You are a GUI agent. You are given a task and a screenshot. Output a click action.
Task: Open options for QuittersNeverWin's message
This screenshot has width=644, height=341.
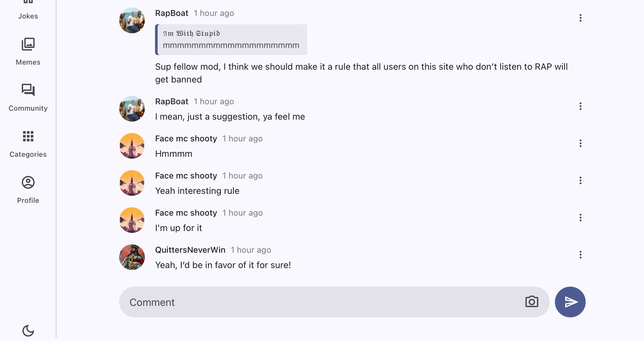[580, 255]
